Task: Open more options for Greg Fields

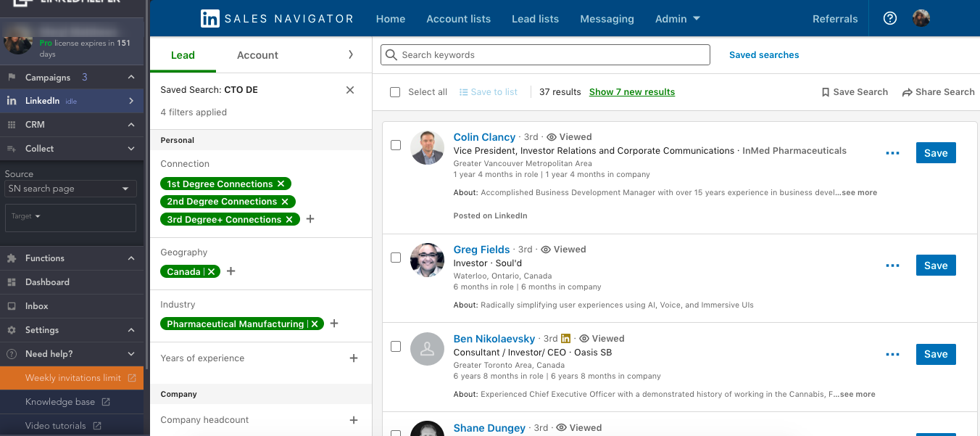Action: [x=892, y=266]
